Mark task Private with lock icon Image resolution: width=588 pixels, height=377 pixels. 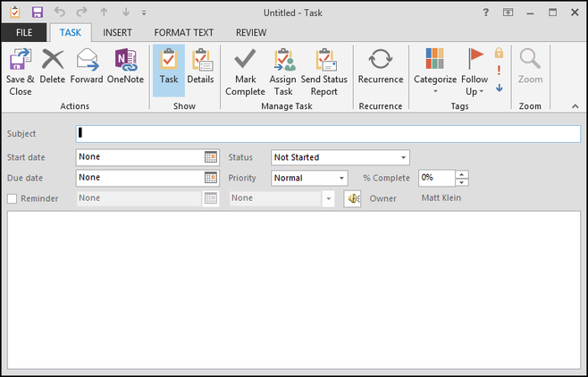click(499, 53)
